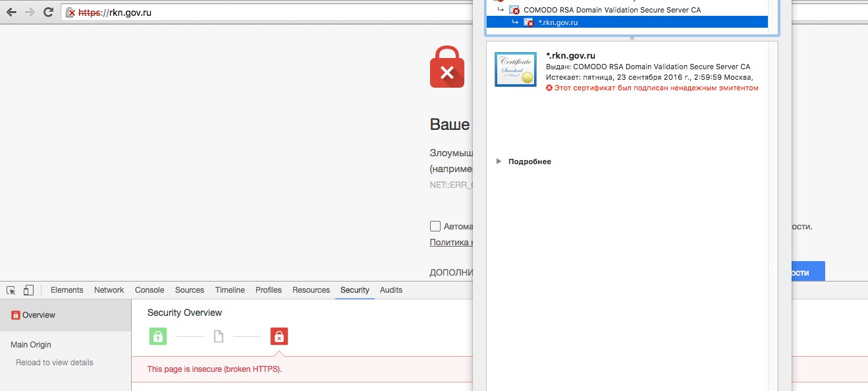Click the Certificate Standard thumbnail image

click(515, 69)
